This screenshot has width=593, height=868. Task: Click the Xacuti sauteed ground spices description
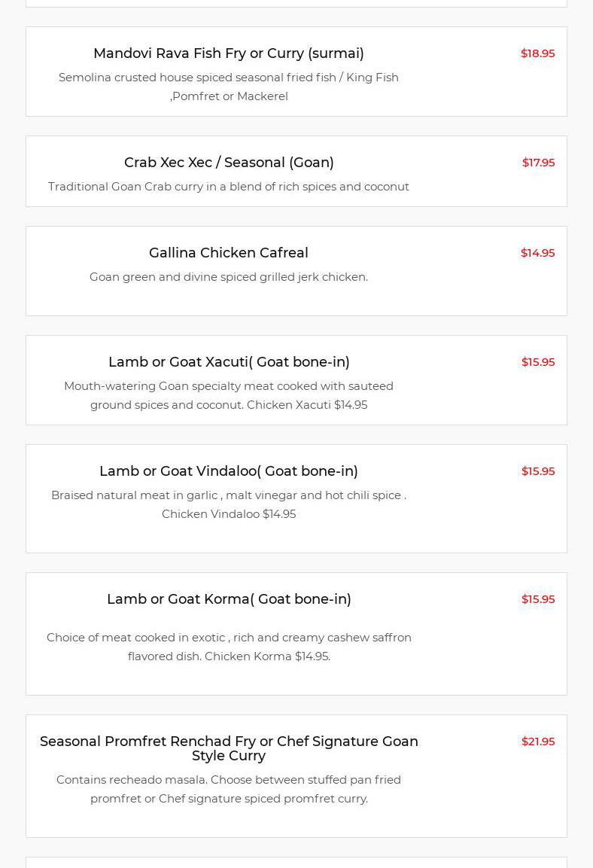(x=228, y=395)
